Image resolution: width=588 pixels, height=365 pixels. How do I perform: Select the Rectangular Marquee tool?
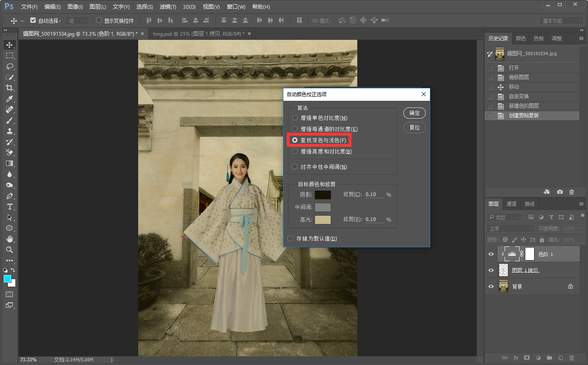click(x=10, y=56)
